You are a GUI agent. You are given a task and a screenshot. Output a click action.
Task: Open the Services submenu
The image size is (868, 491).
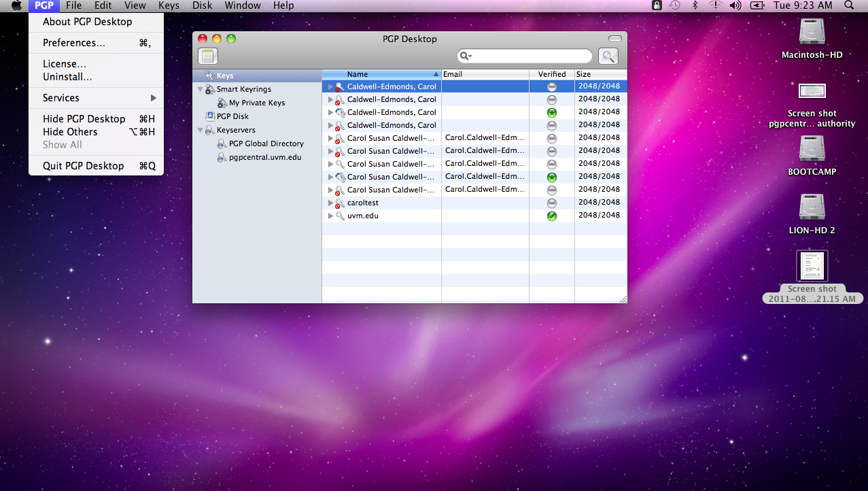[x=96, y=98]
